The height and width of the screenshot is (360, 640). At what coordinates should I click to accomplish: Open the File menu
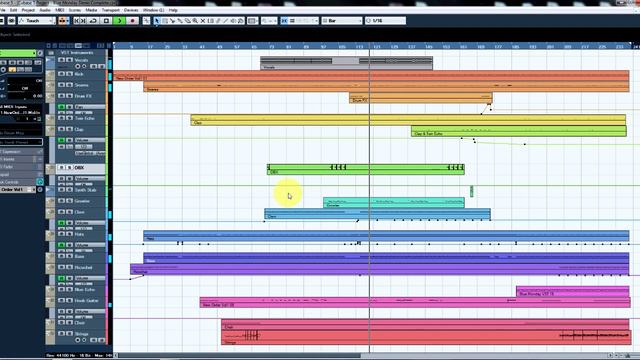(x=2, y=10)
